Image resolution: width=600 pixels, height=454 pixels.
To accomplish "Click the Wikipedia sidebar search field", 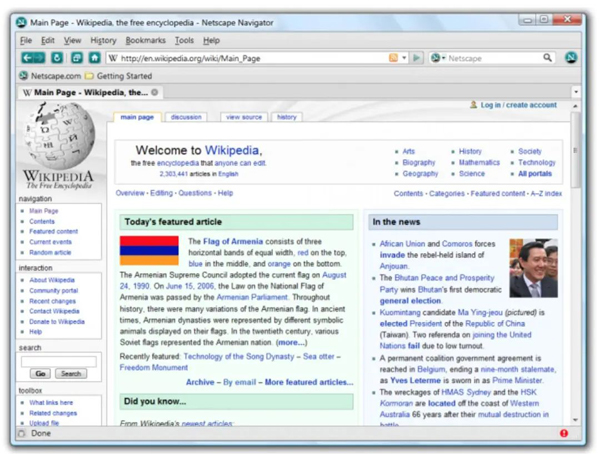I will tap(59, 362).
